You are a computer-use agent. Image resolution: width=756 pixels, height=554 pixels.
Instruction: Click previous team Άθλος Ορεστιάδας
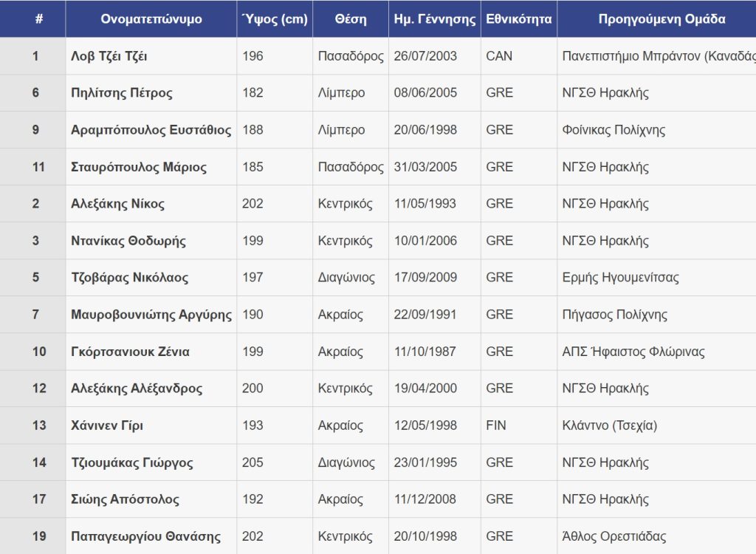[x=614, y=536]
